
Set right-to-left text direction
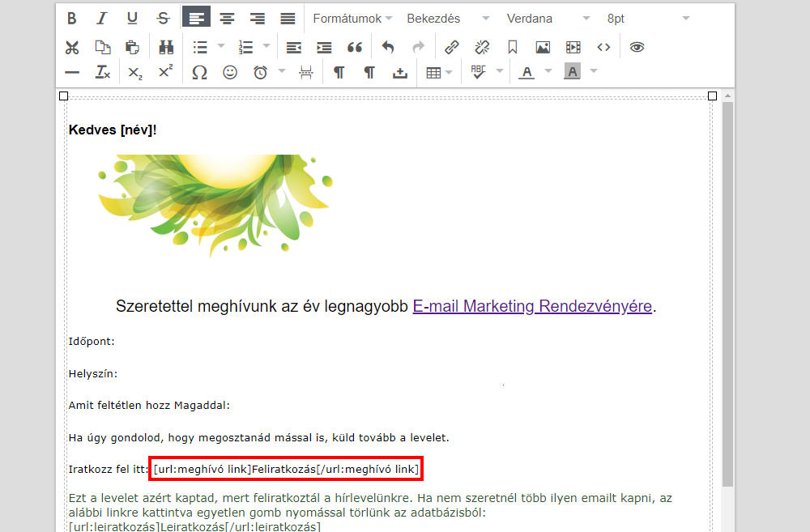[x=369, y=72]
